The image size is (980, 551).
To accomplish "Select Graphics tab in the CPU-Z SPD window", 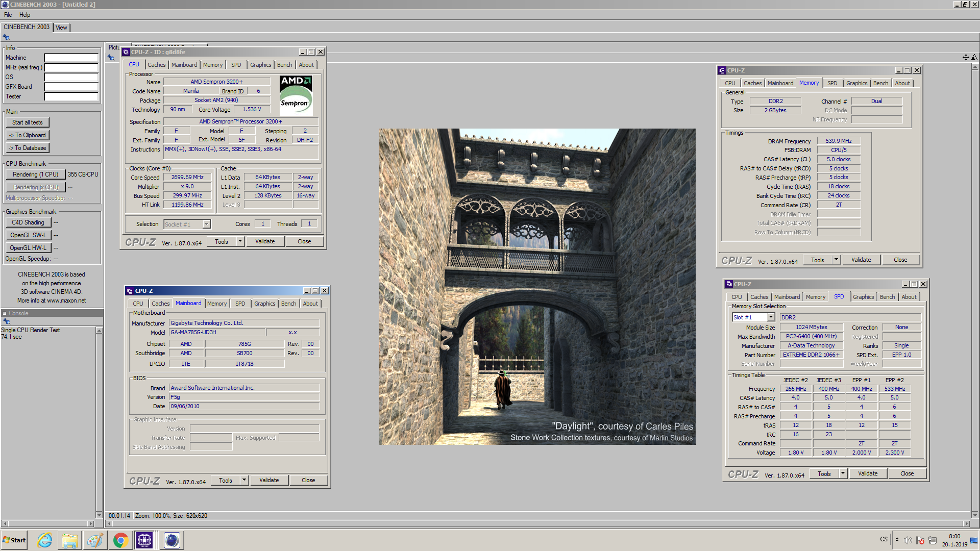I will [863, 297].
